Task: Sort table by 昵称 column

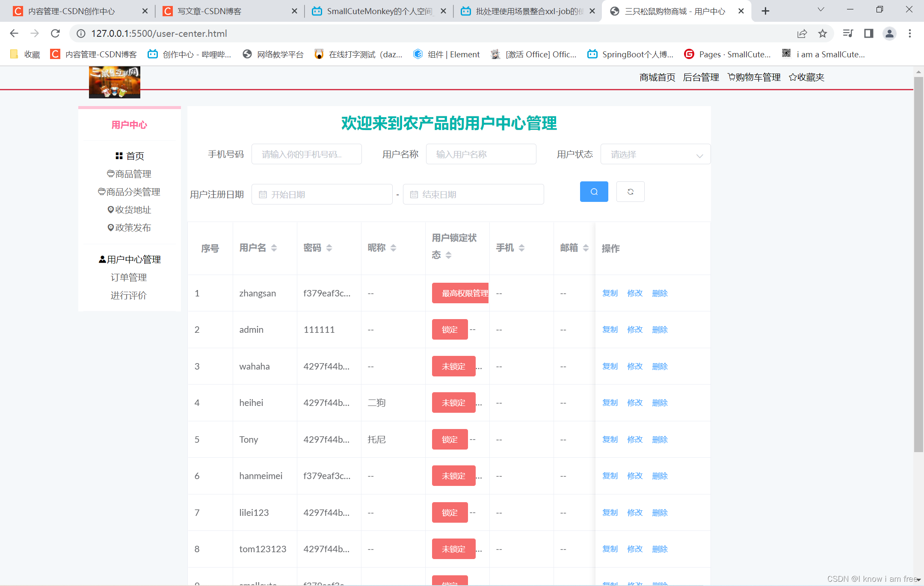Action: pos(393,248)
